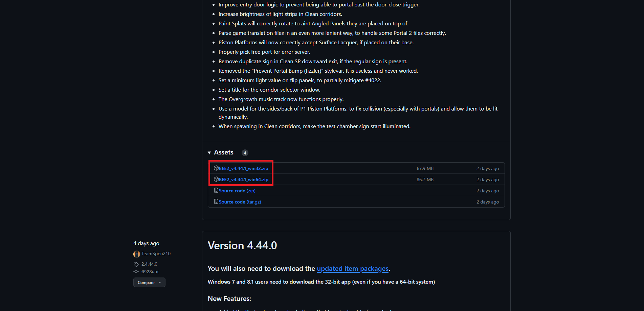Screen dimensions: 644x311
Task: Open TeamSpen210 profile link
Action: pos(156,254)
